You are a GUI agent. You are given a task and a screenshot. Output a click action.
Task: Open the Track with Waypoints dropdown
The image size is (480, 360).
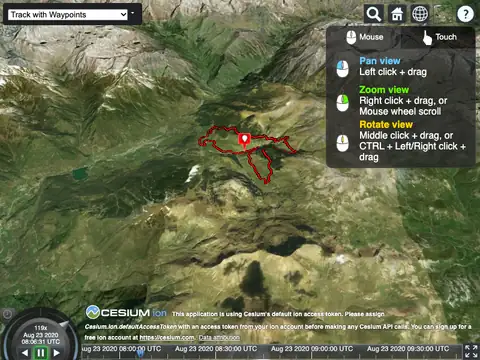[x=68, y=14]
